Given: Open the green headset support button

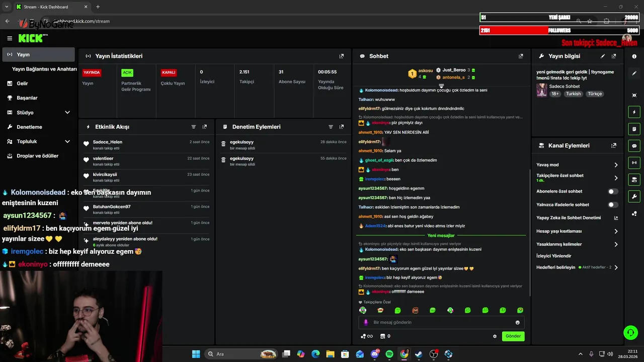Looking at the screenshot, I should point(630,332).
